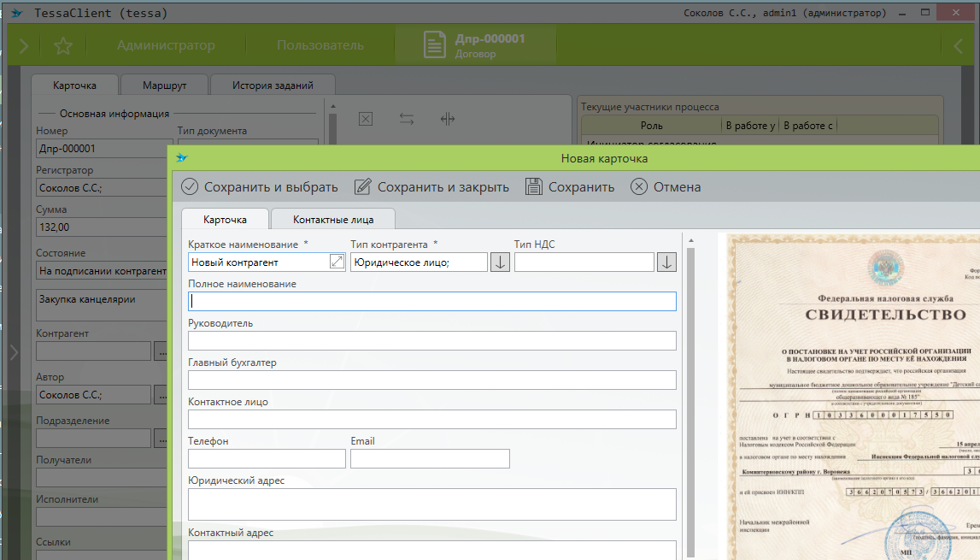Click the right panel chevron in header
Screen dimensions: 980x560
958,46
